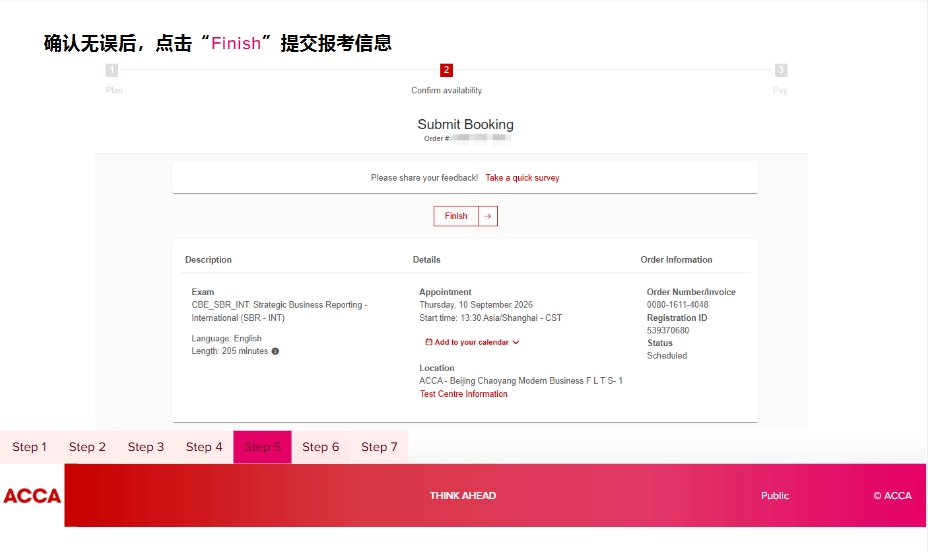Image resolution: width=928 pixels, height=551 pixels.
Task: Click the Submit Booking heading
Action: (465, 124)
